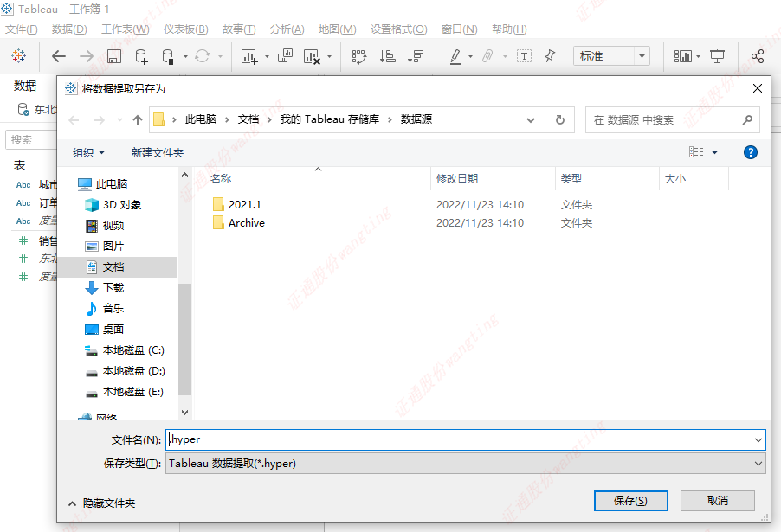Open the 设置格式(O) menu
The image size is (781, 532).
pos(398,29)
